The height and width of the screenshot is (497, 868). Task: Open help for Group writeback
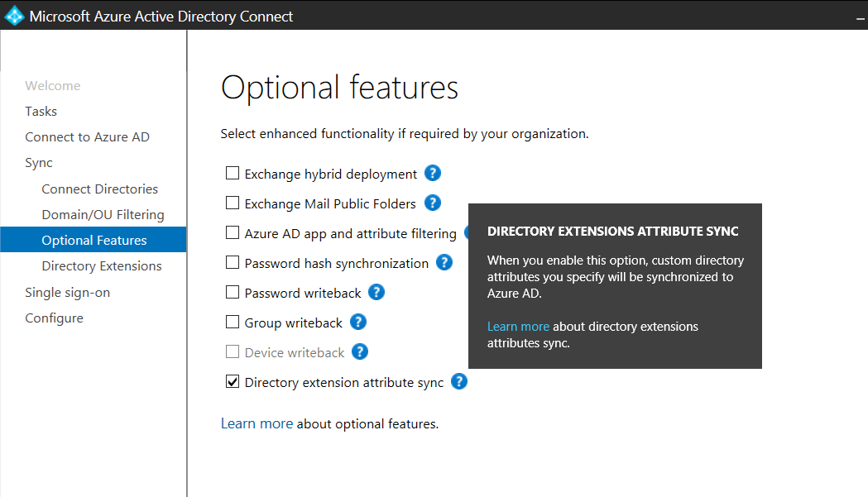tap(358, 322)
